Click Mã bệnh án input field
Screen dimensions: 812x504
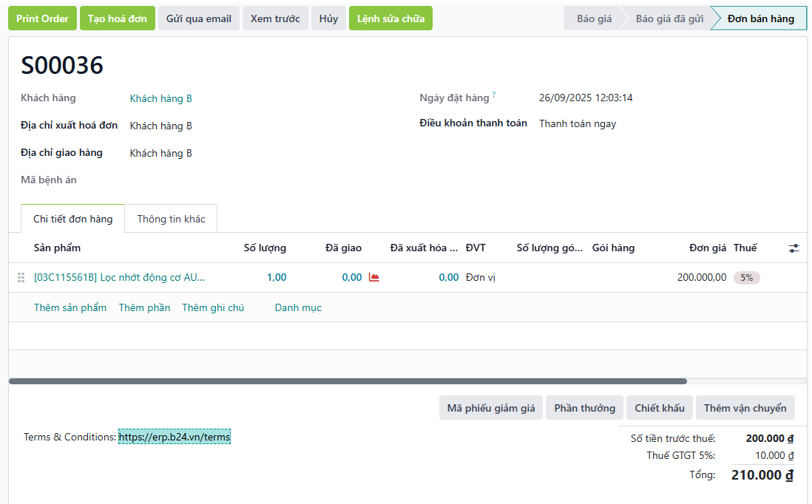[259, 180]
